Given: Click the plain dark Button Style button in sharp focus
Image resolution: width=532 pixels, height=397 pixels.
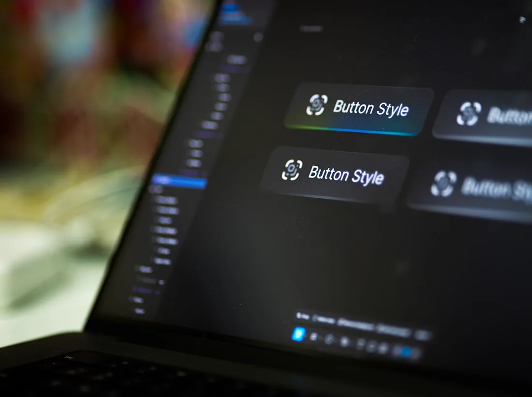Looking at the screenshot, I should pyautogui.click(x=335, y=175).
